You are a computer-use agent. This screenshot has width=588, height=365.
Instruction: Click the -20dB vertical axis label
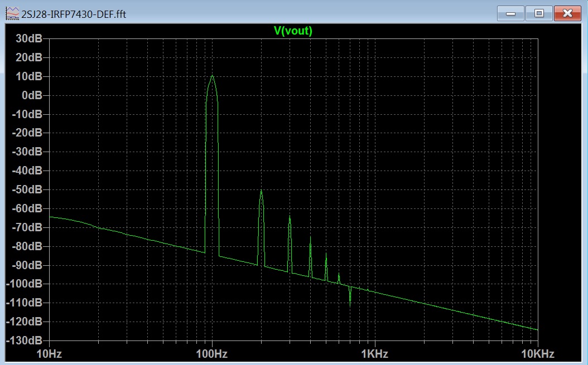tap(27, 133)
